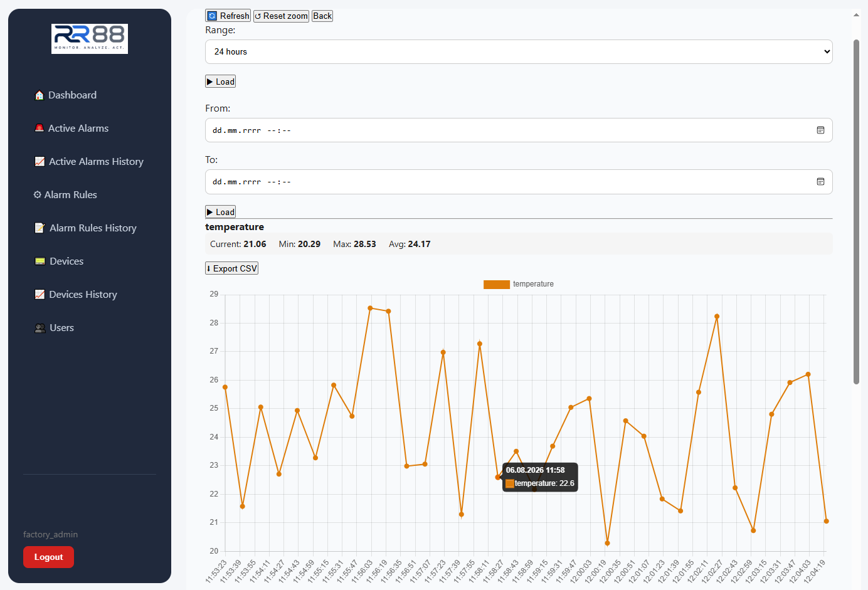868x590 pixels.
Task: Click the scrollbar up arrow
Action: point(856,15)
